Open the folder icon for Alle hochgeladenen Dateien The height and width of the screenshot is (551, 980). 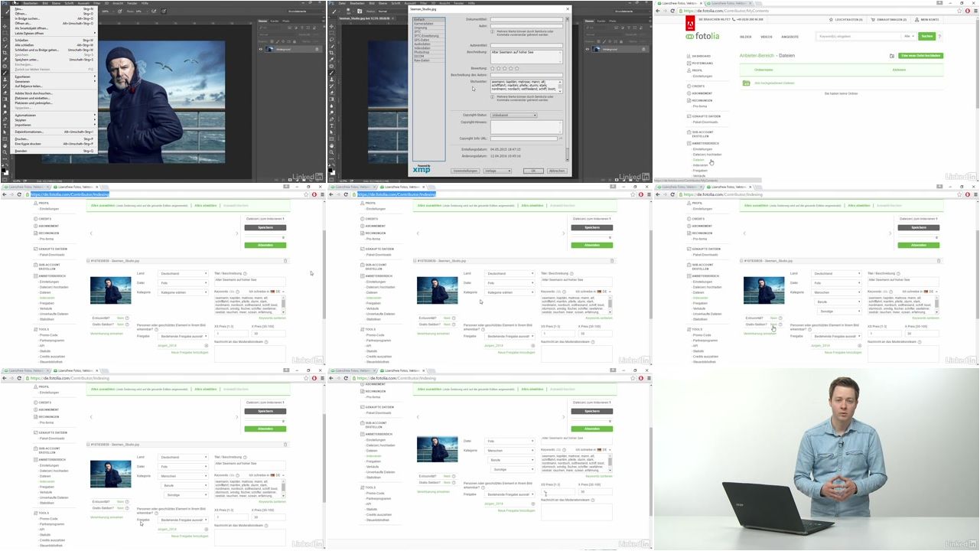(x=746, y=83)
